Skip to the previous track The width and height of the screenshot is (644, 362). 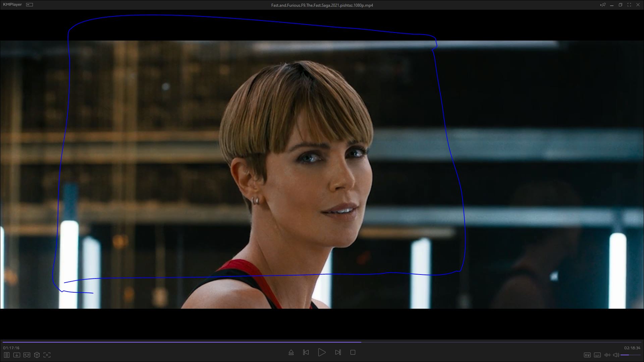point(306,353)
